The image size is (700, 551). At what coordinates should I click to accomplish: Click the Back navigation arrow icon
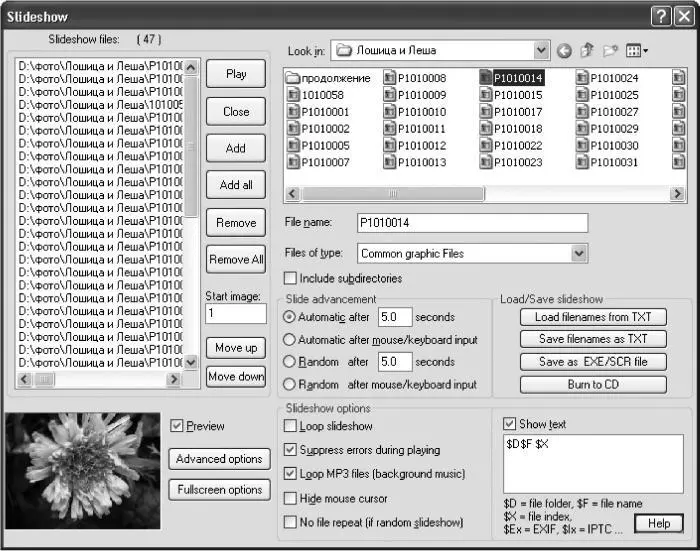(564, 51)
